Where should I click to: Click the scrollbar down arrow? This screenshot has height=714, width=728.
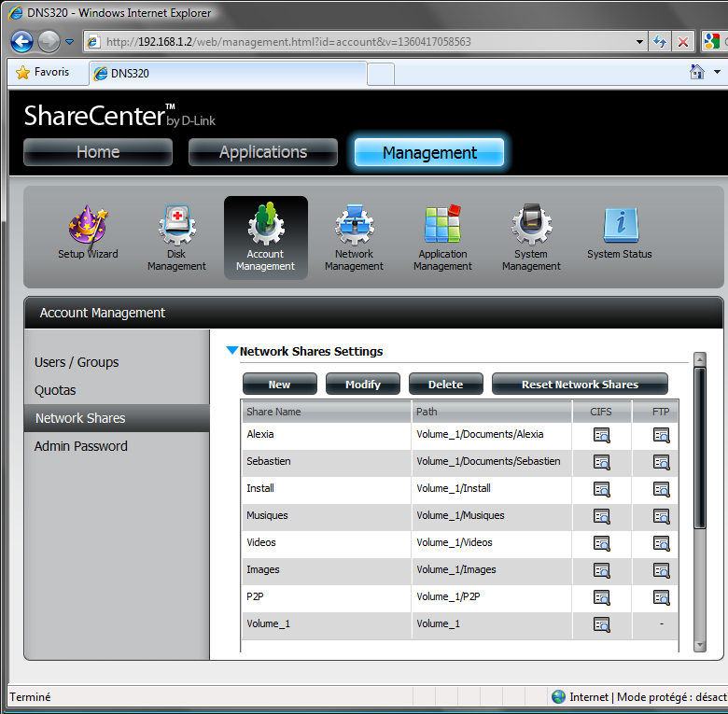(x=700, y=646)
